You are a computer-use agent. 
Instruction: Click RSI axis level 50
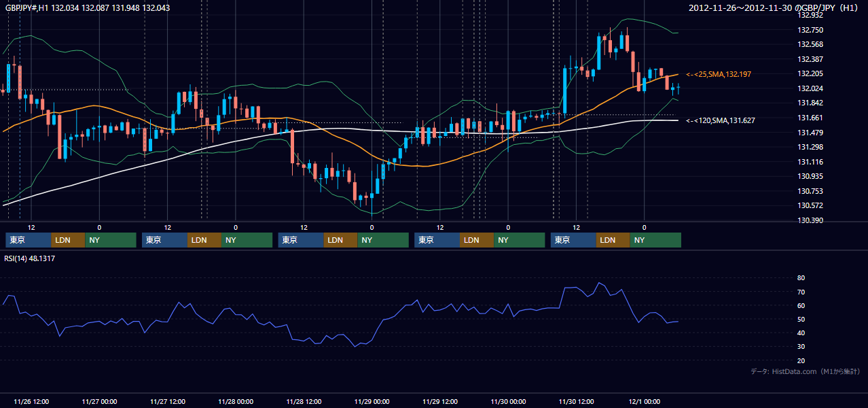[x=801, y=319]
